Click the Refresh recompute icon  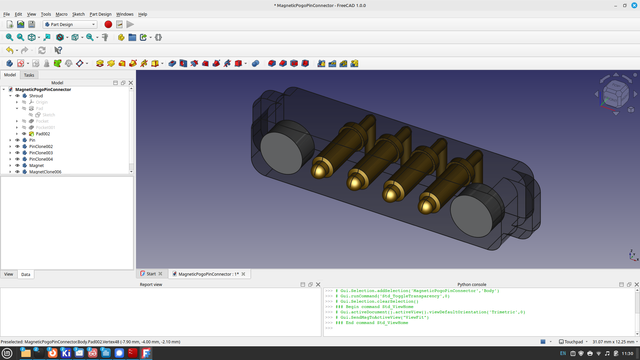tap(42, 50)
